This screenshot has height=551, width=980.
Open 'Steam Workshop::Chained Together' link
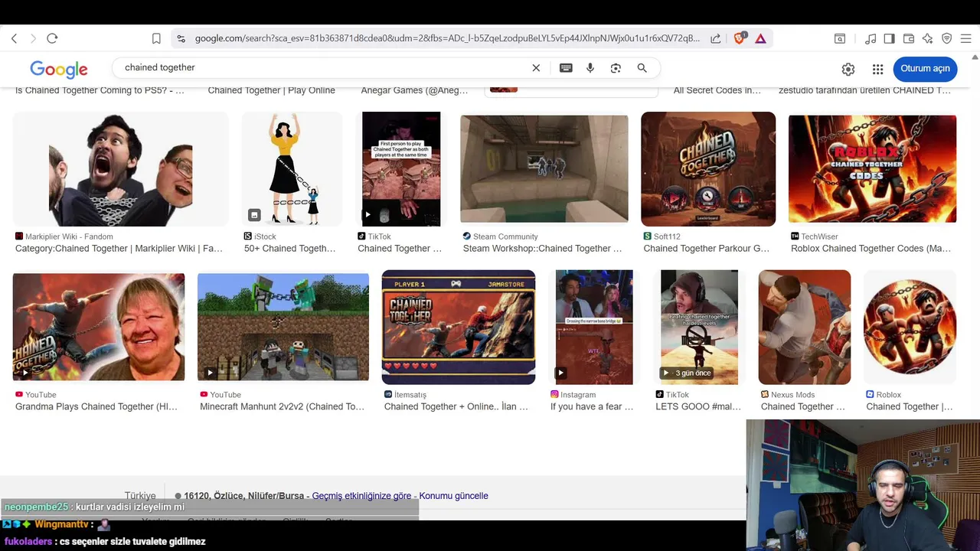pyautogui.click(x=542, y=249)
